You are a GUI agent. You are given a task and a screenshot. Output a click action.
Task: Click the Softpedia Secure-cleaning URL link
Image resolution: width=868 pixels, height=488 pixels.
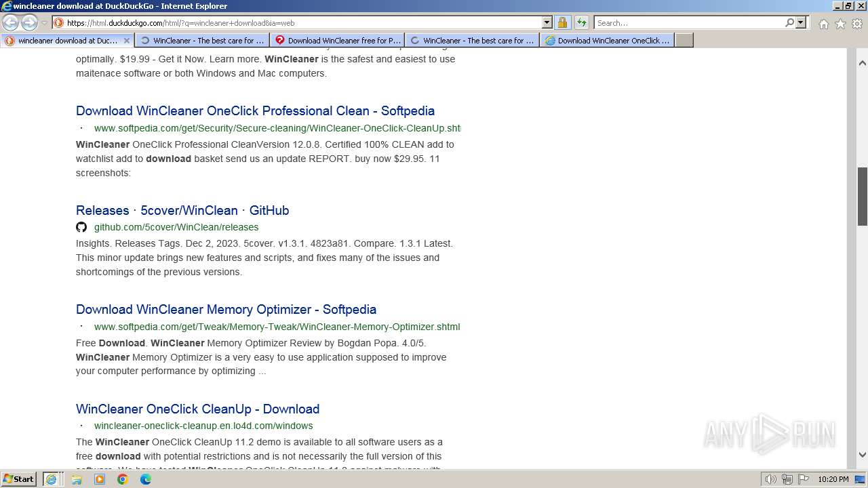[277, 128]
